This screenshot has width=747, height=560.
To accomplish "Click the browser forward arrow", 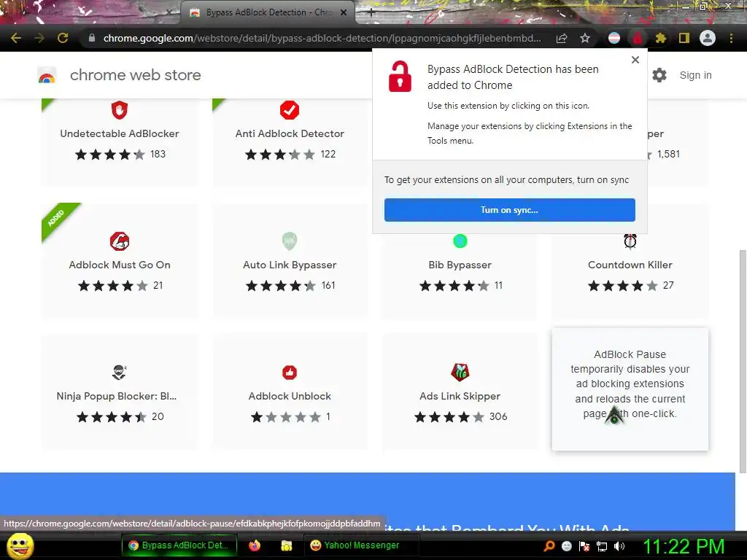I will 39,38.
